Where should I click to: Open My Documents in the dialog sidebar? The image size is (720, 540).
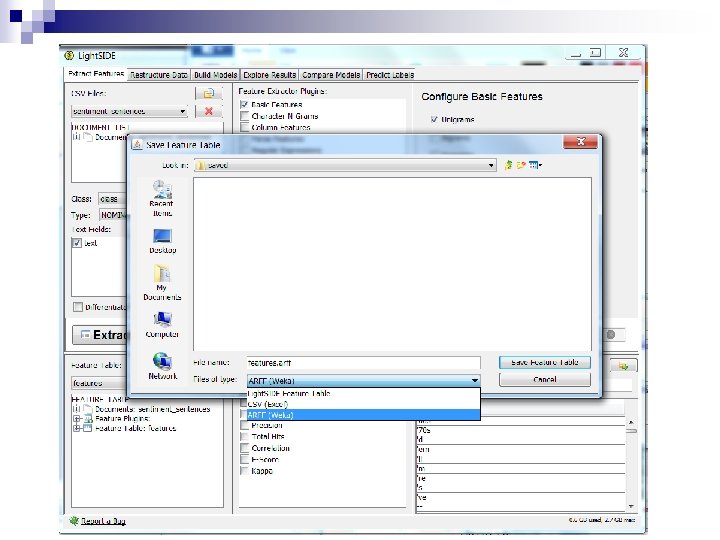(x=162, y=282)
